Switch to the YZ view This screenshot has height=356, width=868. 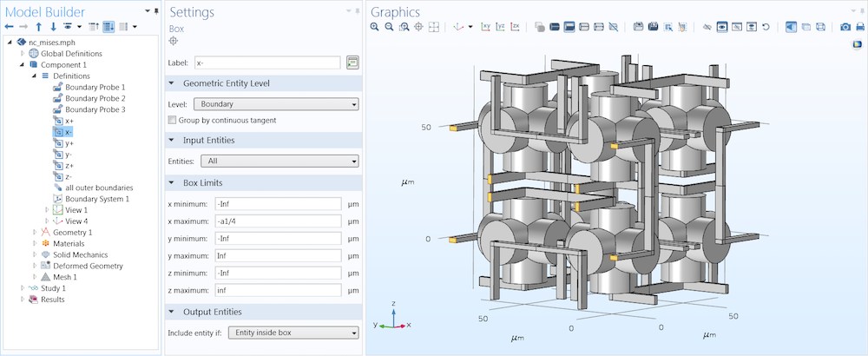[x=501, y=27]
